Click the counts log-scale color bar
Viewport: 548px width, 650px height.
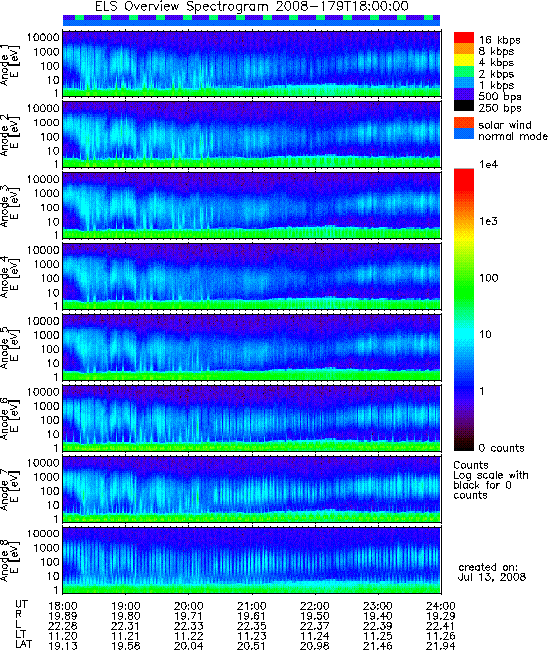click(464, 309)
